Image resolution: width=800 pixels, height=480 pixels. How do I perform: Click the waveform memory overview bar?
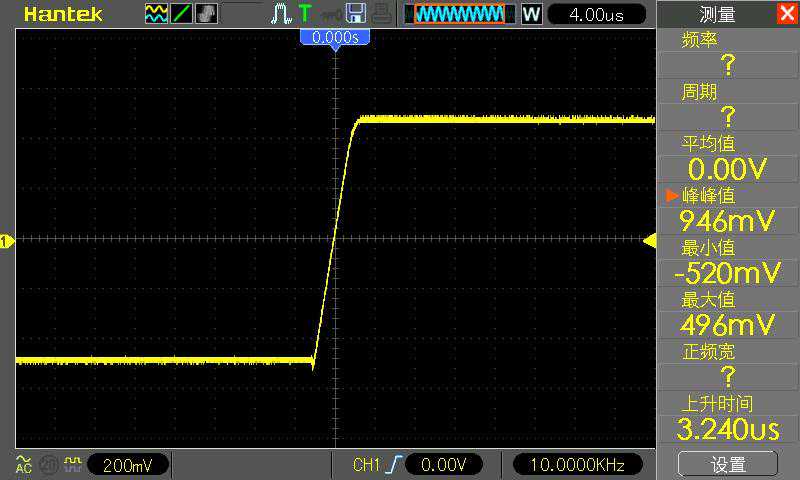tap(460, 14)
